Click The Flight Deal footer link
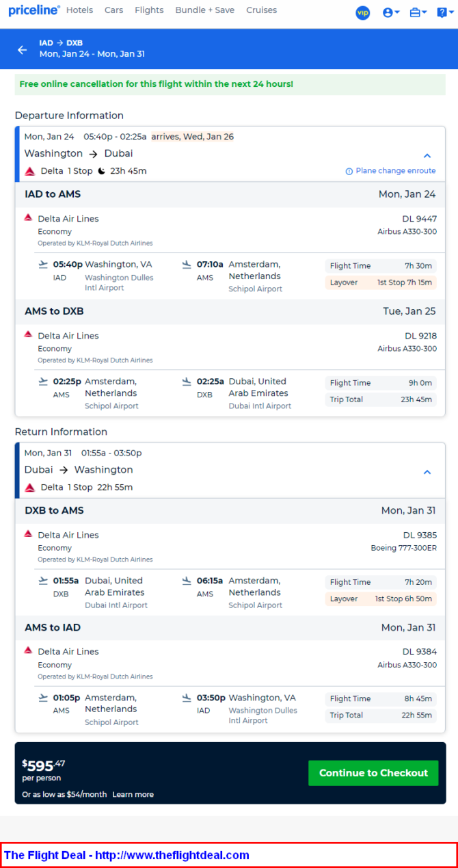458x868 pixels. tap(126, 855)
